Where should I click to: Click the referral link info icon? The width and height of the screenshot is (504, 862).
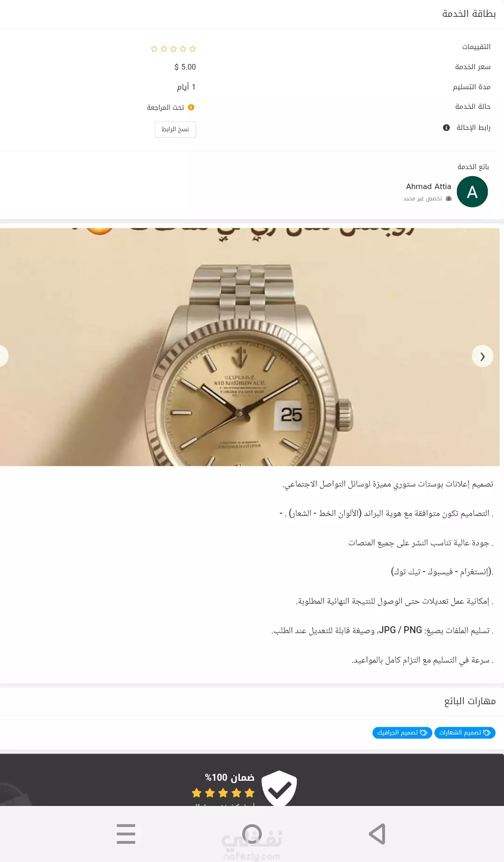(x=446, y=127)
